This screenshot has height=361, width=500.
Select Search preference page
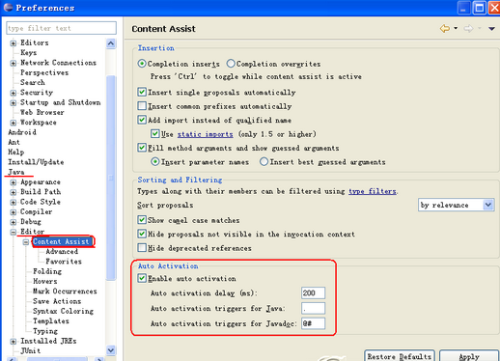32,82
